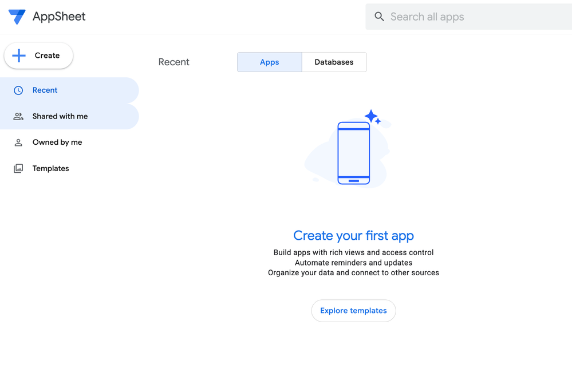Open Shared with me in sidebar
This screenshot has height=392, width=572.
coord(69,116)
